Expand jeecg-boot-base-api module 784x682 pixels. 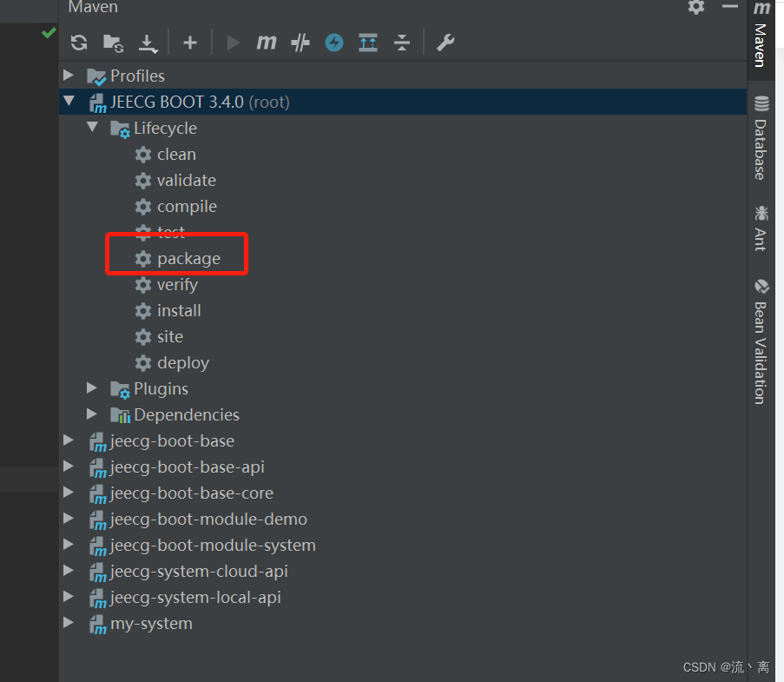(69, 467)
